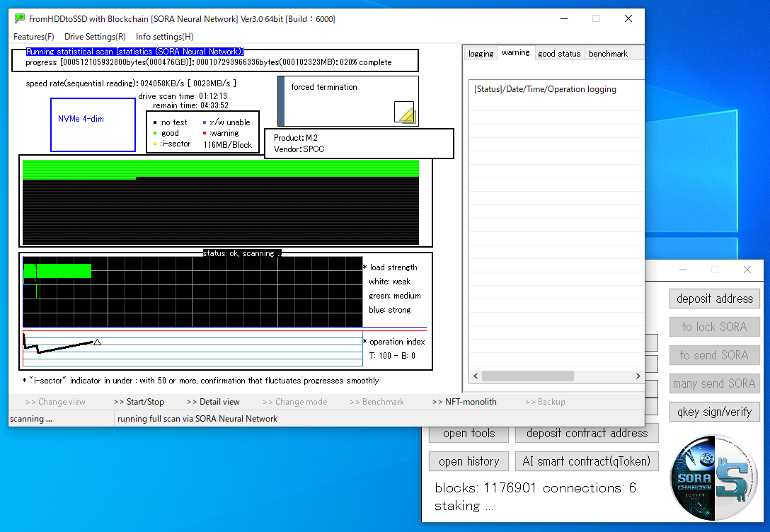
Task: Click the >> Benchmark link in bottom bar
Action: (377, 402)
